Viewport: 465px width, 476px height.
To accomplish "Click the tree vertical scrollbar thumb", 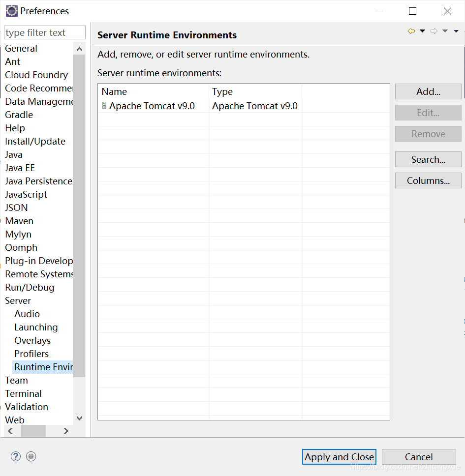I will pyautogui.click(x=80, y=216).
